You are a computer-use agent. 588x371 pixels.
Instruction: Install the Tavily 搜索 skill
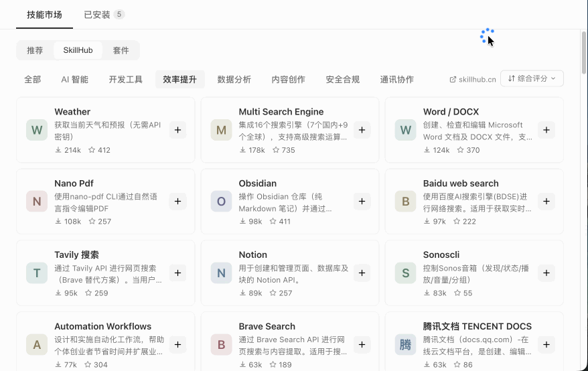pyautogui.click(x=177, y=273)
